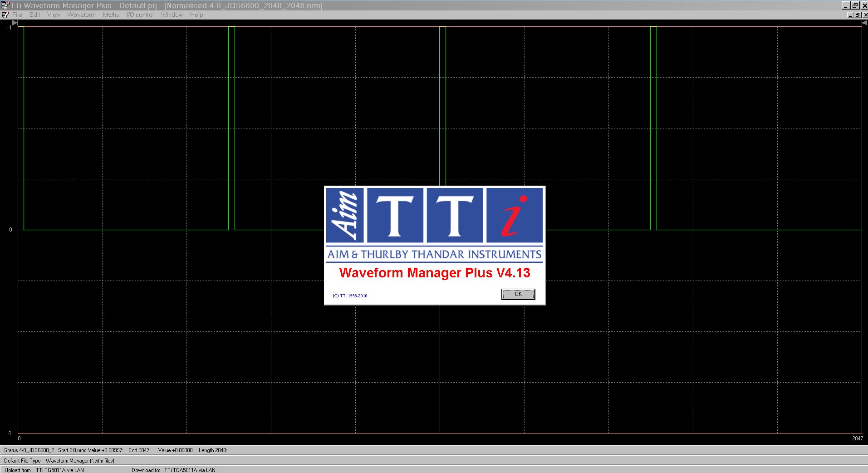The image size is (868, 473).
Task: Restore the inner waveform document window
Action: click(857, 15)
